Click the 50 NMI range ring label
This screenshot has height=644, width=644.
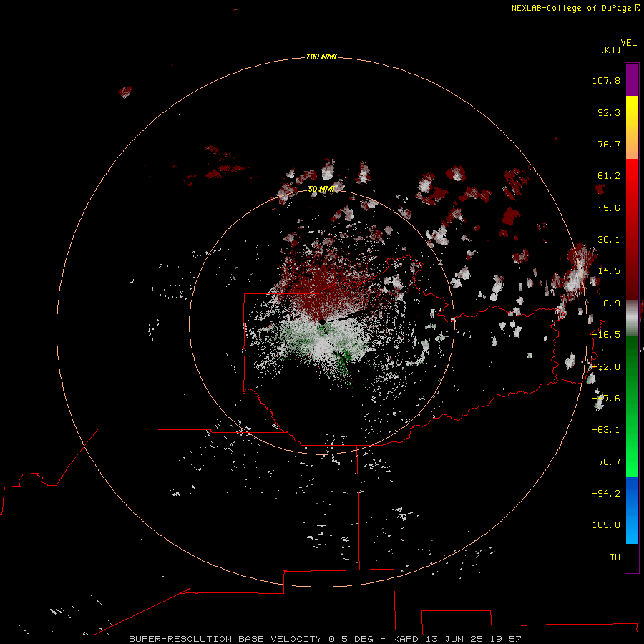click(x=321, y=189)
